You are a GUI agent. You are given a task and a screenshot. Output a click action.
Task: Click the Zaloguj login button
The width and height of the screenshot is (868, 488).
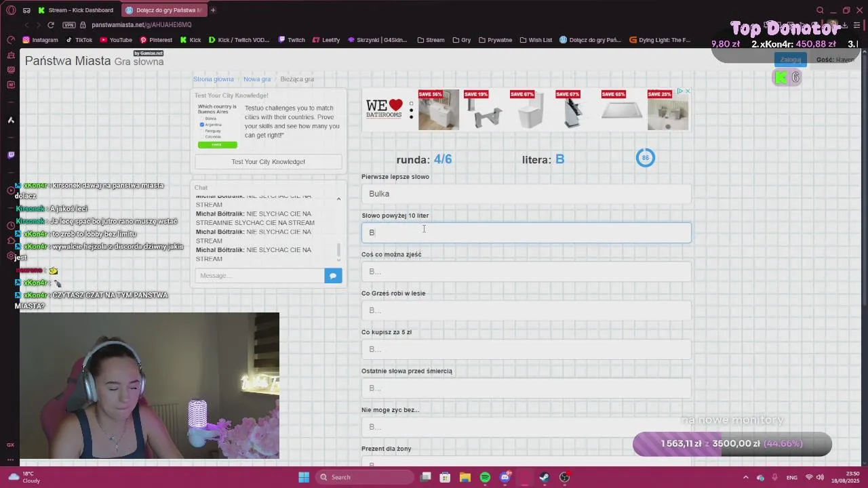pyautogui.click(x=790, y=60)
